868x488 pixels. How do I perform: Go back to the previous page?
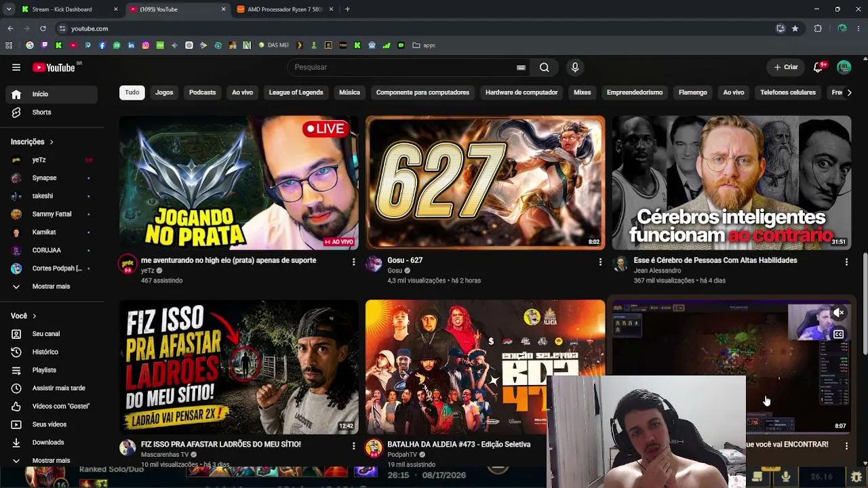tap(10, 28)
